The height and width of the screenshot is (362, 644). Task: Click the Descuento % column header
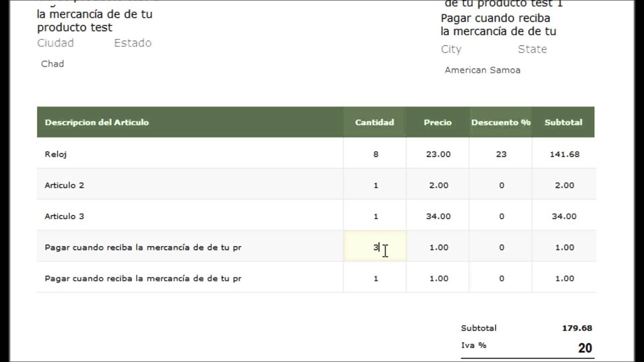(501, 122)
